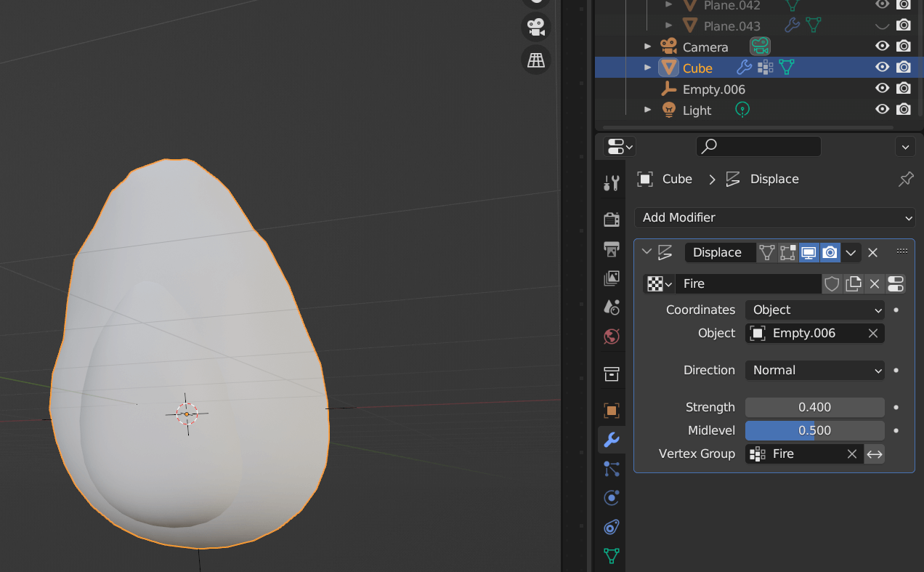Viewport: 924px width, 572px height.
Task: Open the properties editor type dropdown
Action: [x=620, y=146]
